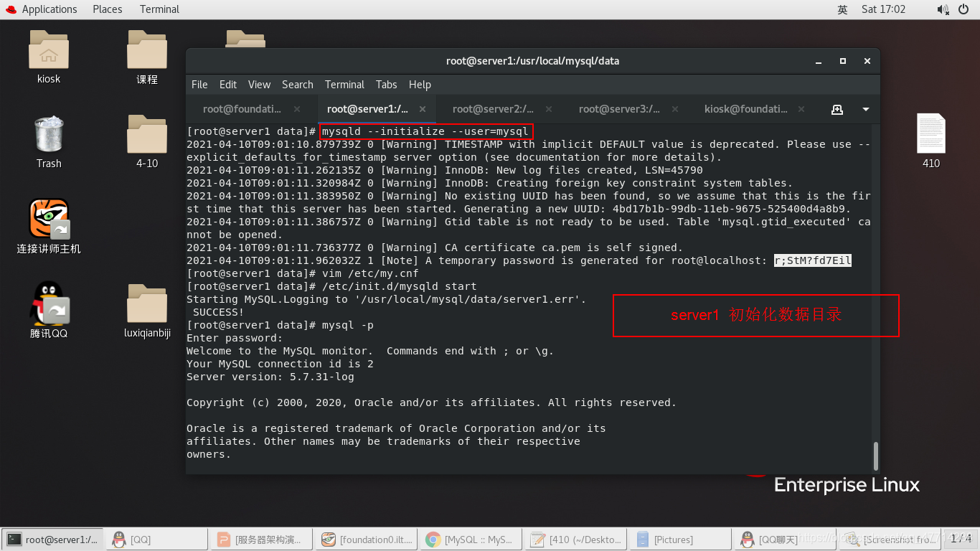980x551 pixels.
Task: Click Terminal app menu in top panel
Action: (x=159, y=9)
